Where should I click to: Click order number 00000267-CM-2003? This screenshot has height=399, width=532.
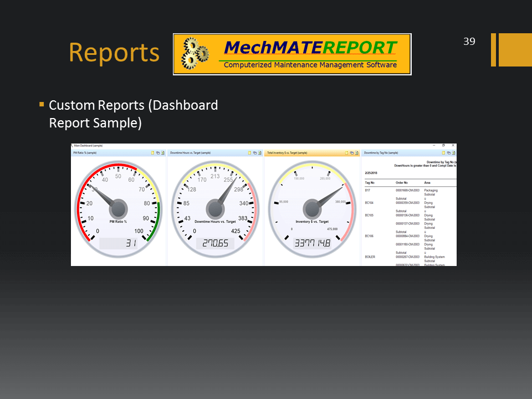click(407, 257)
